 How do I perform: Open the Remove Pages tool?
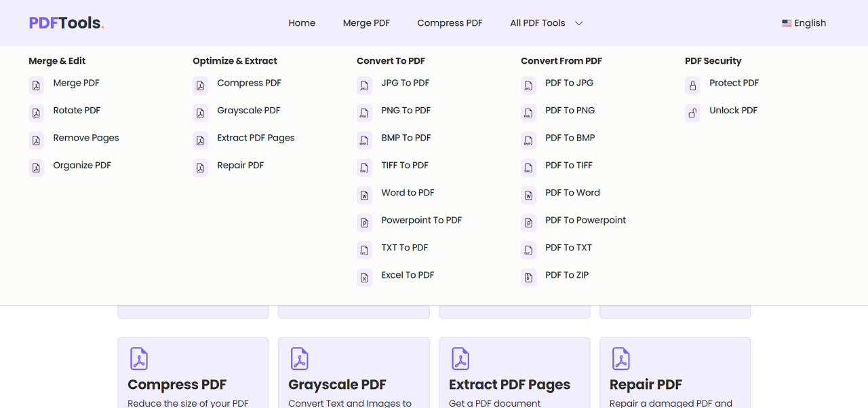pos(86,138)
